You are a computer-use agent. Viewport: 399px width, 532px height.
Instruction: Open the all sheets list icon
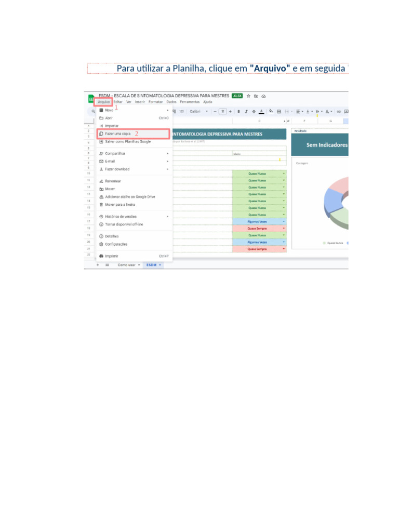point(107,265)
